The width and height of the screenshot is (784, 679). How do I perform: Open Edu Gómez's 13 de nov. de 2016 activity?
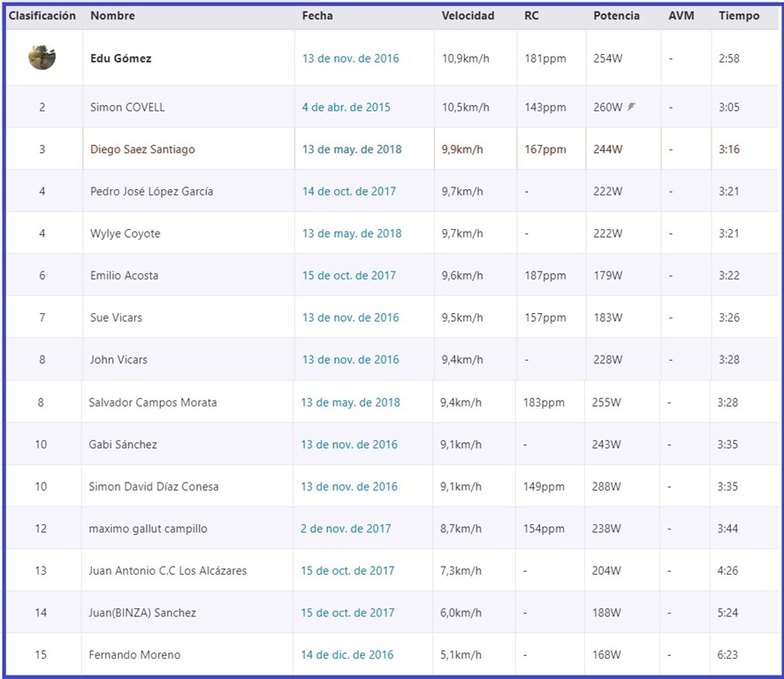[x=351, y=58]
